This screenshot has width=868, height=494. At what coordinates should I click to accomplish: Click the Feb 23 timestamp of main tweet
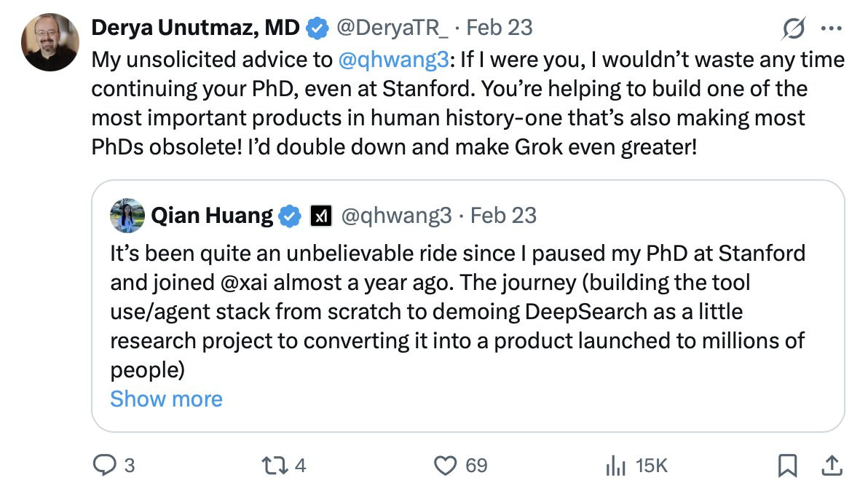500,28
